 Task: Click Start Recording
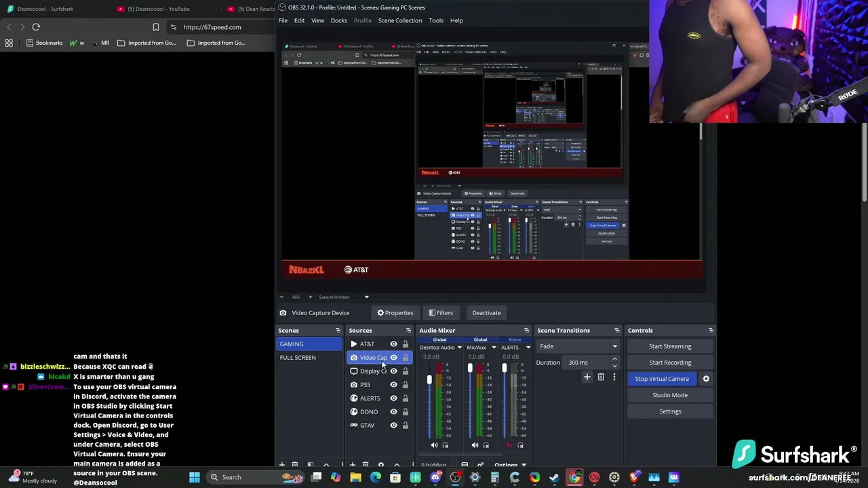(x=670, y=363)
